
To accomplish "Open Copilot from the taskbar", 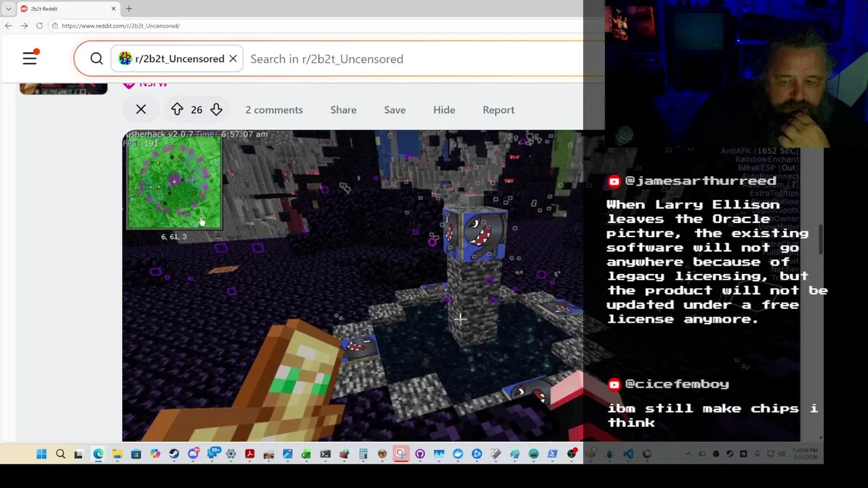I will (x=155, y=454).
